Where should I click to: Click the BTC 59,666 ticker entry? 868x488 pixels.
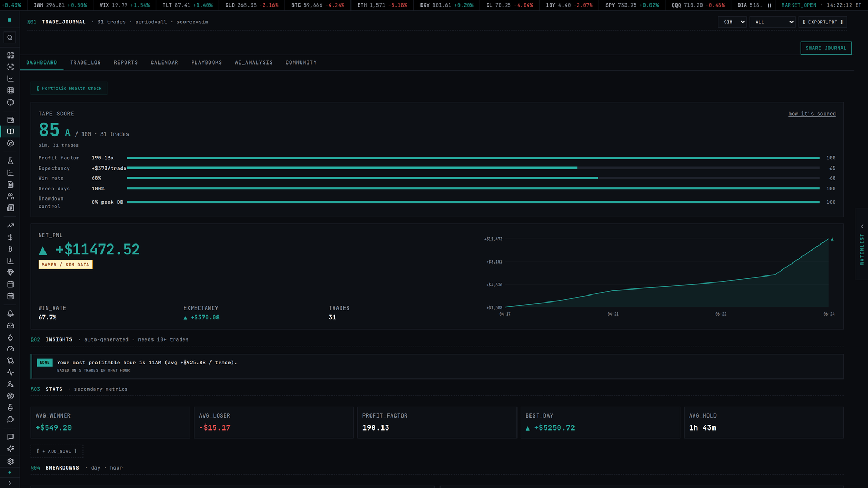coord(318,5)
